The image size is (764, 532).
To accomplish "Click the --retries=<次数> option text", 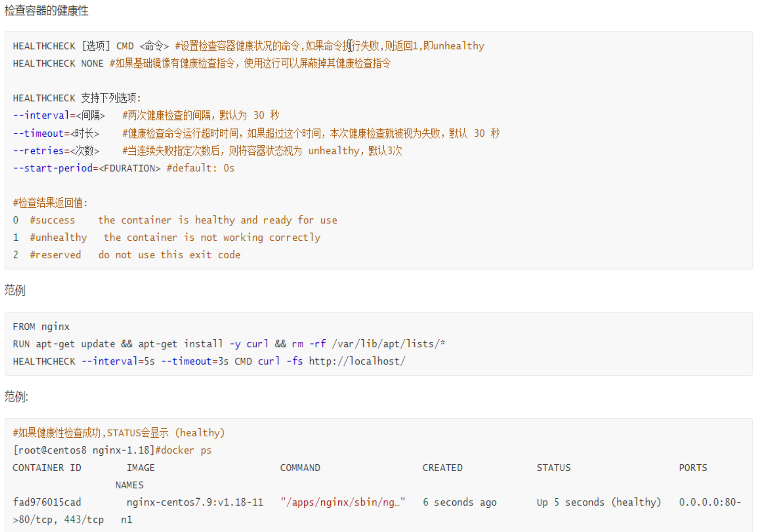I will pyautogui.click(x=56, y=151).
